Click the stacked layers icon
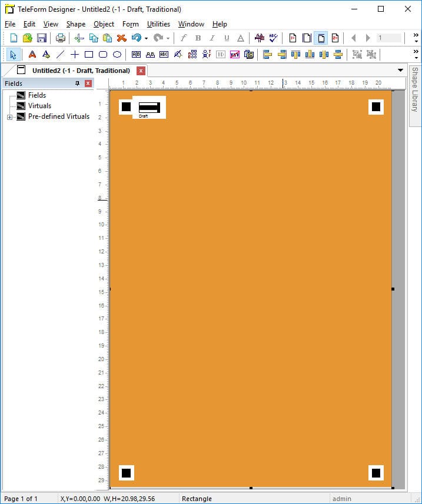Viewport: 422px width, 504px height. tap(249, 54)
